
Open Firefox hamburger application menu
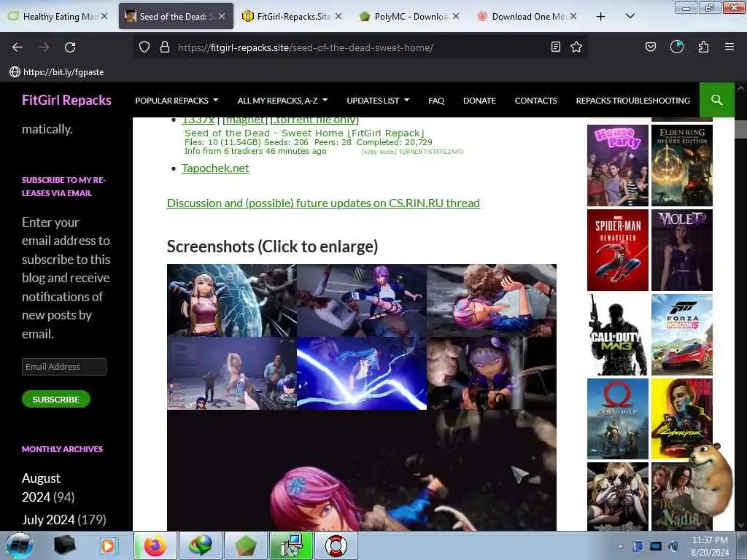point(729,47)
